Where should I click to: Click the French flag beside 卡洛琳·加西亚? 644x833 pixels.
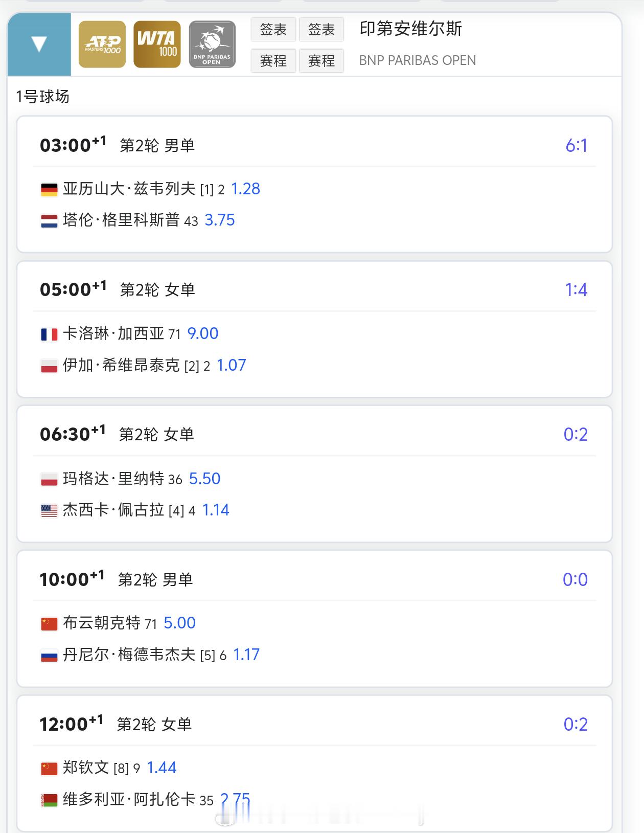click(49, 334)
